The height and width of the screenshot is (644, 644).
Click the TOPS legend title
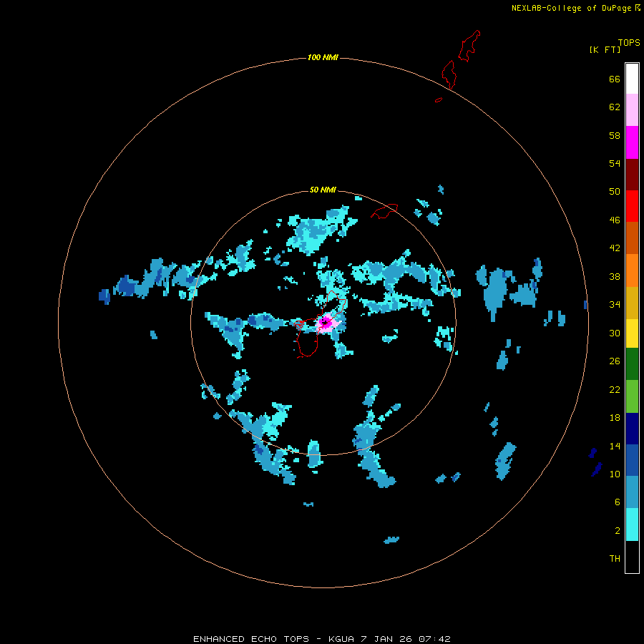[x=629, y=42]
